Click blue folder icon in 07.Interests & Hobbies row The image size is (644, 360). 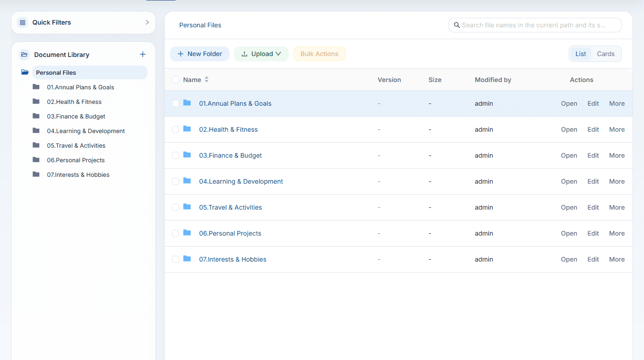pos(187,258)
